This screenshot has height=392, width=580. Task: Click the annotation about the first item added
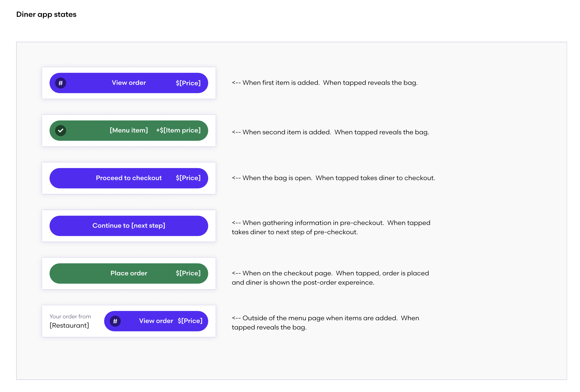pos(324,83)
